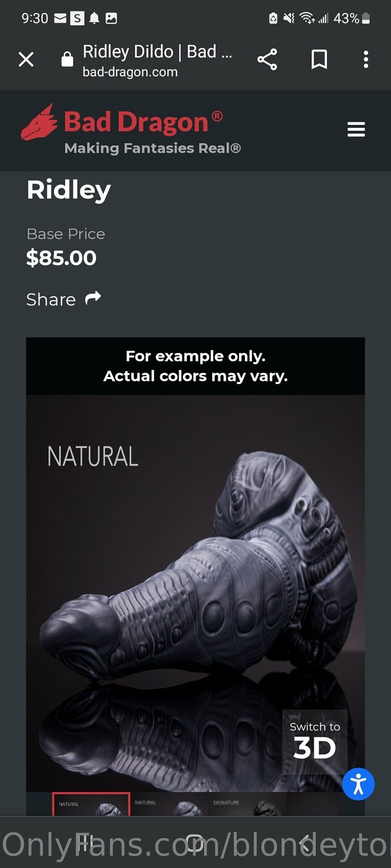Tap the Share arrow link

(64, 299)
